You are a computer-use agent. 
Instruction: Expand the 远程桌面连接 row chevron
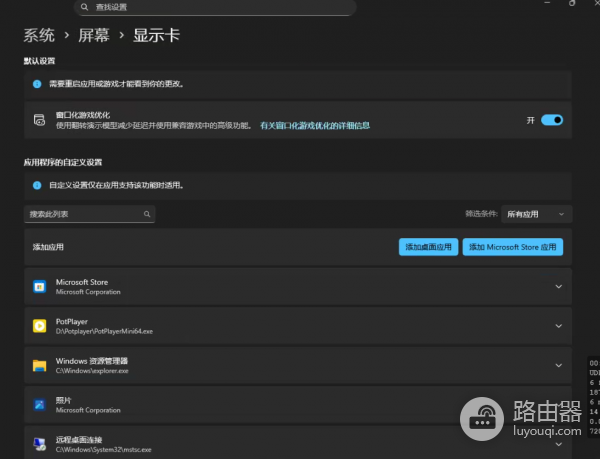click(559, 444)
